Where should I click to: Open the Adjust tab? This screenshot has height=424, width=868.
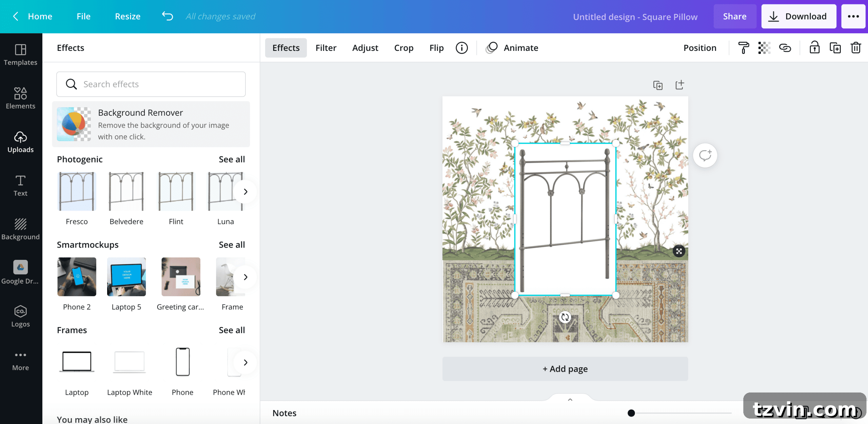coord(365,48)
